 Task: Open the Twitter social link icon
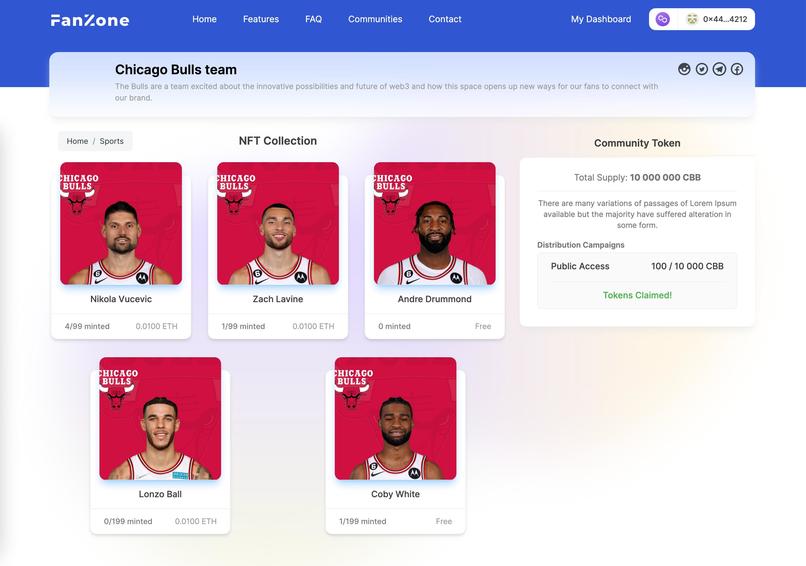(702, 69)
